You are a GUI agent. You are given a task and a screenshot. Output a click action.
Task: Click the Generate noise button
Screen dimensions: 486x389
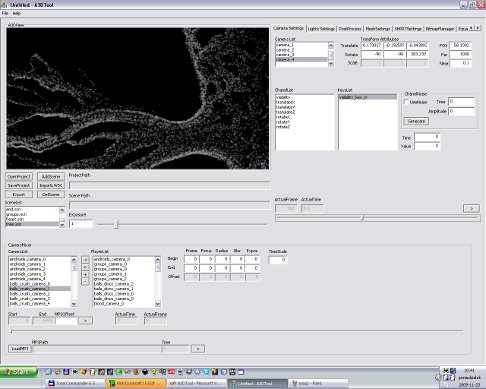tap(416, 121)
